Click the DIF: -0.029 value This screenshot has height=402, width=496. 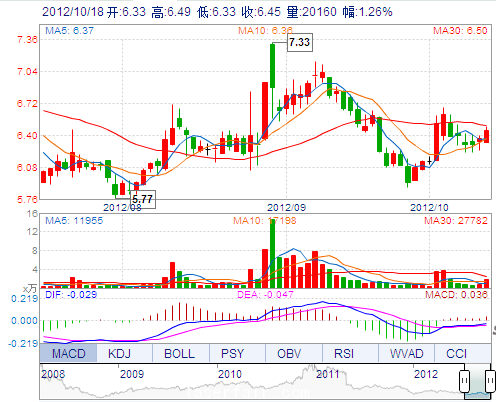tap(71, 295)
